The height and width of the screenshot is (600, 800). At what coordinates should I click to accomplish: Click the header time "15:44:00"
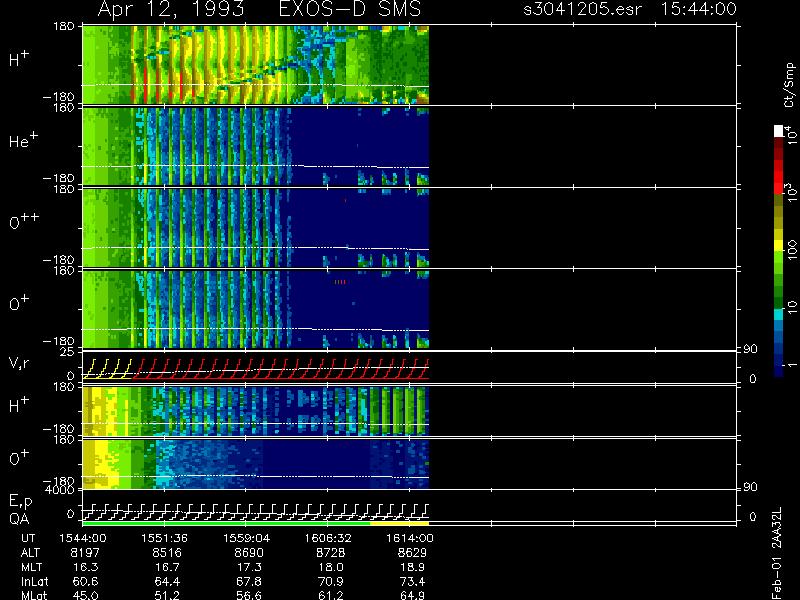(x=698, y=9)
